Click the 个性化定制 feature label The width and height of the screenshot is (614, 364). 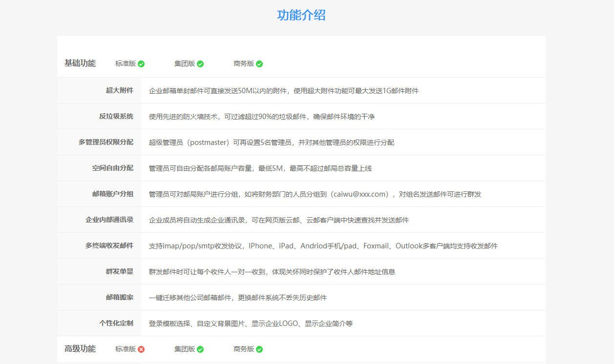(x=116, y=323)
